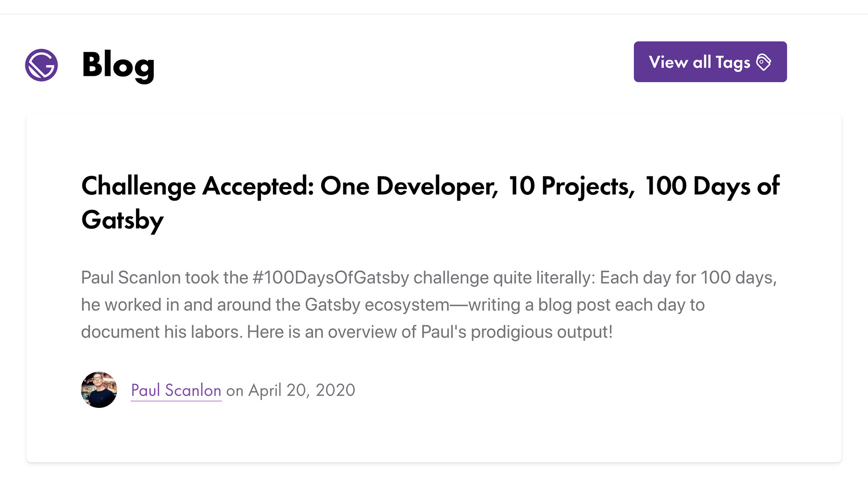Click the excerpt line ending prodigious output
The width and height of the screenshot is (868, 488).
(x=347, y=332)
